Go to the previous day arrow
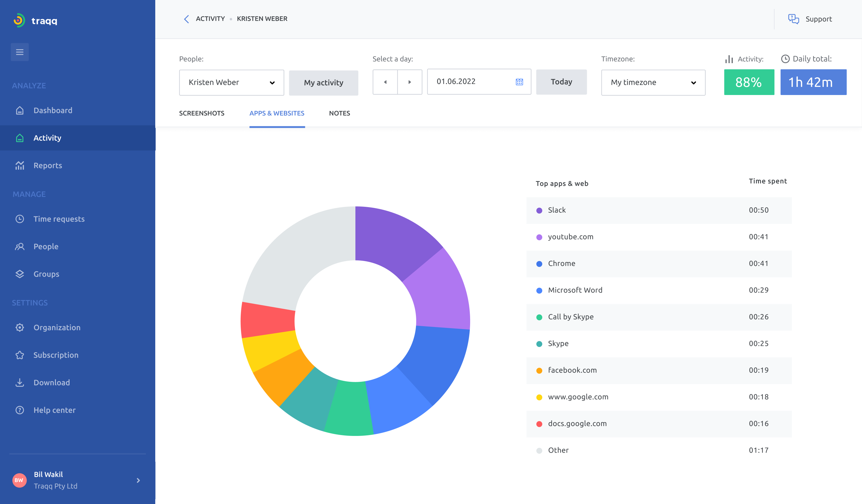The width and height of the screenshot is (862, 504). point(385,82)
